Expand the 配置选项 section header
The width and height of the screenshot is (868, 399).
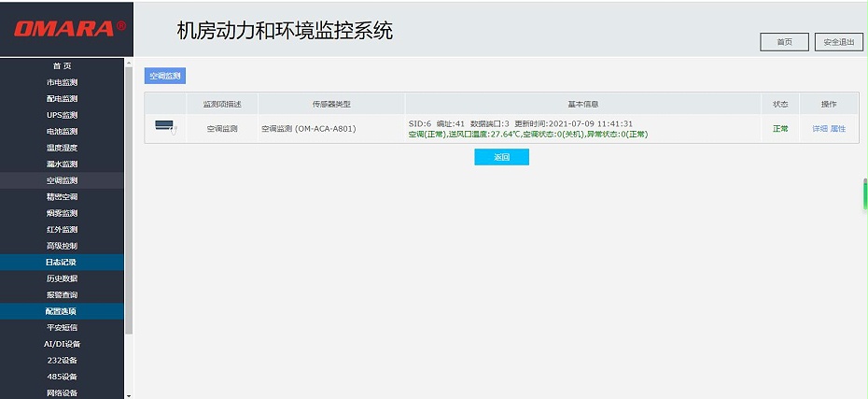pos(62,311)
